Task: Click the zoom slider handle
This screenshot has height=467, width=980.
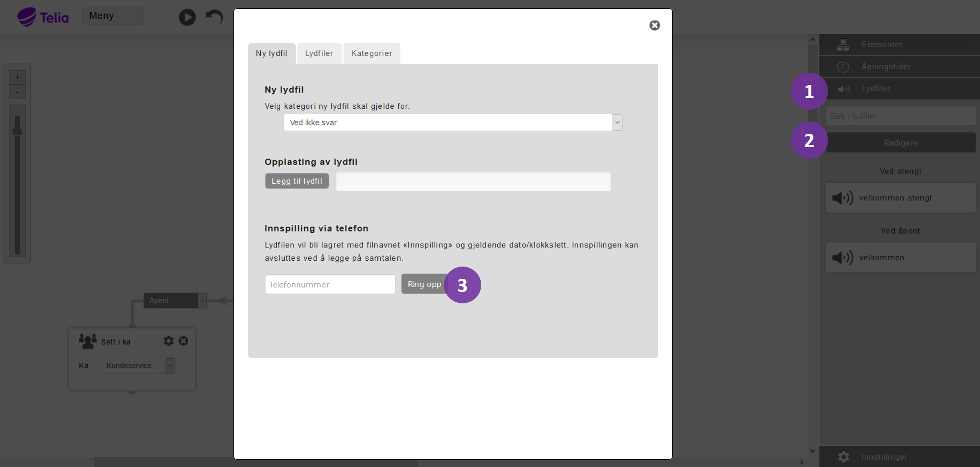Action: [18, 132]
